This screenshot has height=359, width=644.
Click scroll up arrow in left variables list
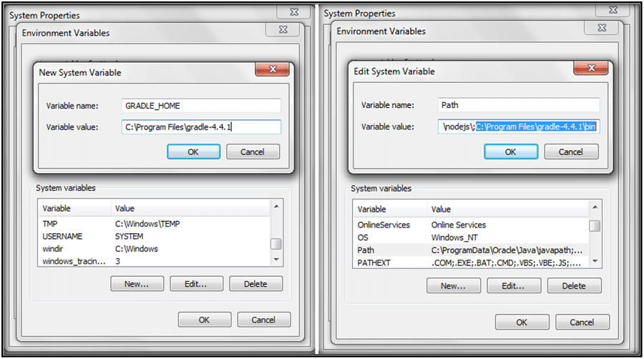(x=276, y=206)
